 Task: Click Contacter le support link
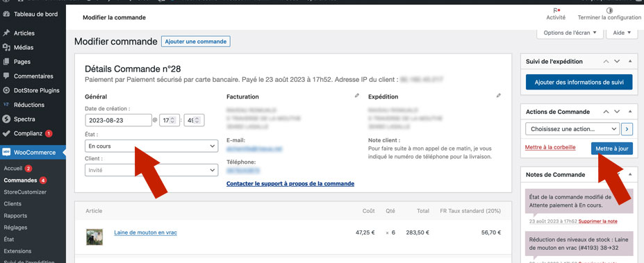coord(290,184)
